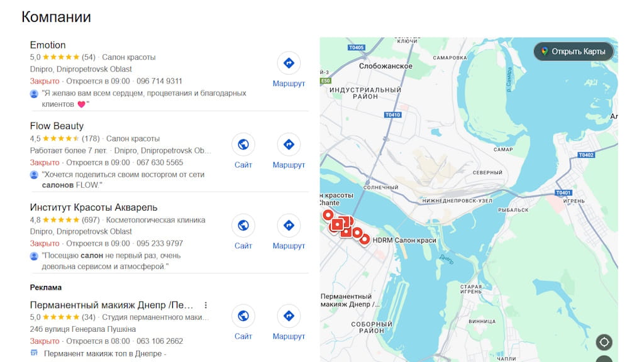This screenshot has height=362, width=644.
Task: Click the my-location target icon on map
Action: tap(604, 342)
